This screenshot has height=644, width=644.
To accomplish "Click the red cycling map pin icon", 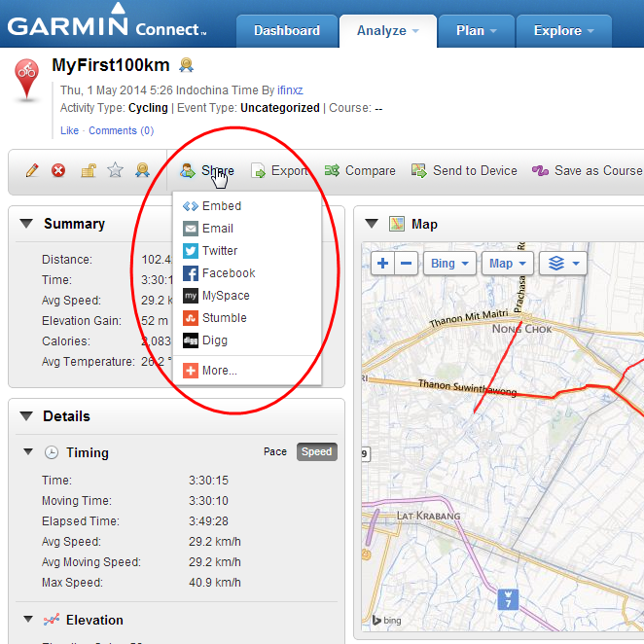I will click(26, 80).
